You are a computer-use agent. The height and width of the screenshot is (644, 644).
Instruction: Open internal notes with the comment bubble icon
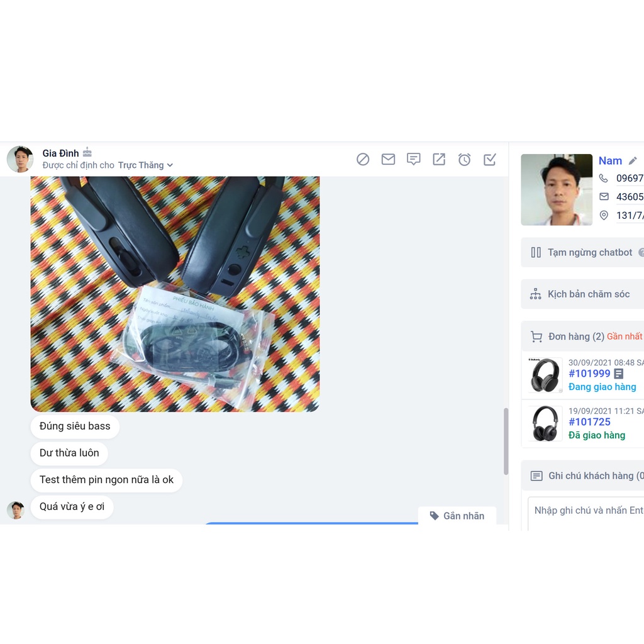(413, 159)
